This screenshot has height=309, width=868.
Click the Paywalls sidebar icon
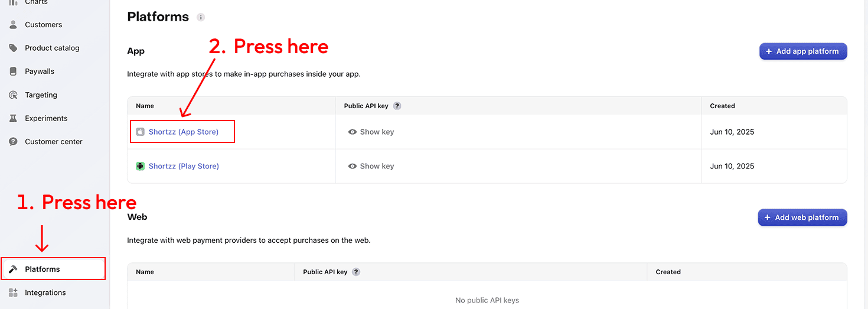tap(13, 71)
